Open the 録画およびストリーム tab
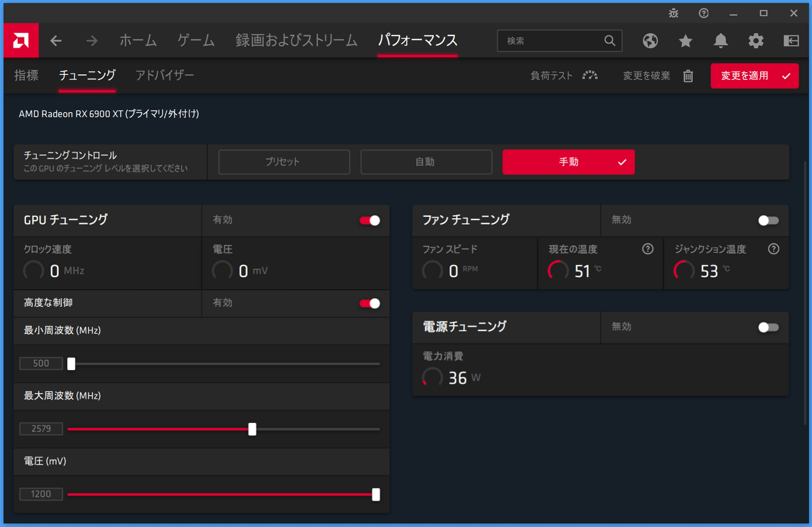This screenshot has width=812, height=527. click(x=296, y=41)
